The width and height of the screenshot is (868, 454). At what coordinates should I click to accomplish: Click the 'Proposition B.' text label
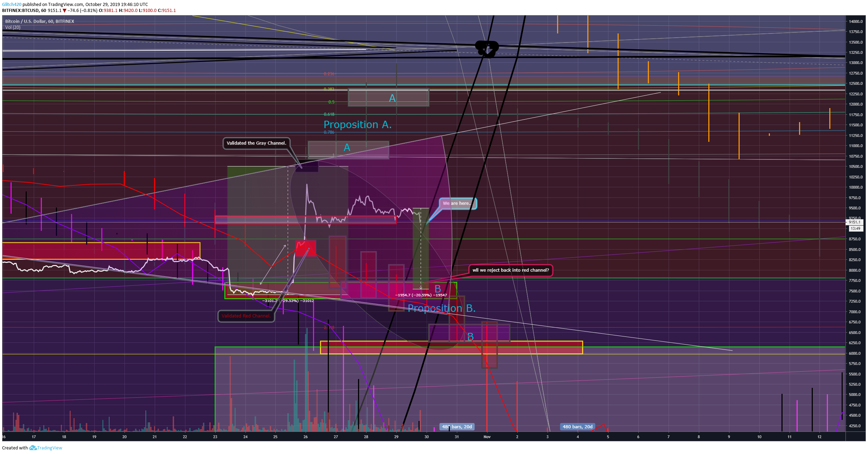click(x=441, y=308)
